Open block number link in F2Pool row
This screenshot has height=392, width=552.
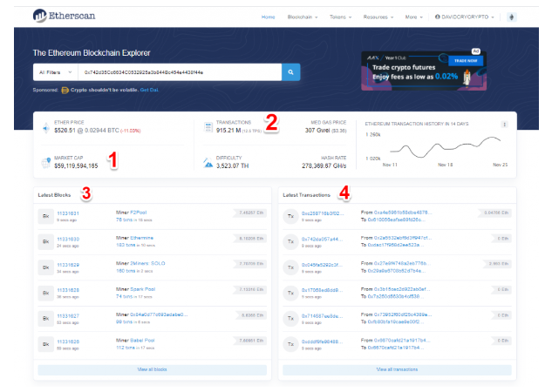coord(68,213)
